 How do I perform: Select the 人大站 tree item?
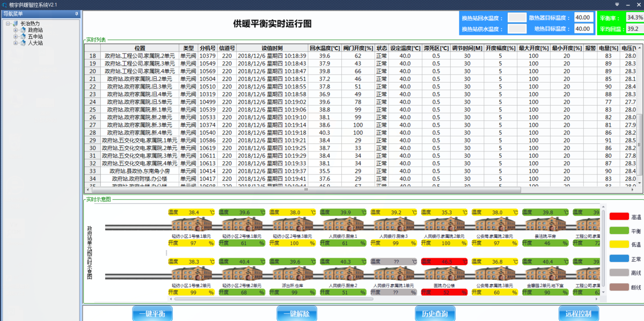[35, 43]
